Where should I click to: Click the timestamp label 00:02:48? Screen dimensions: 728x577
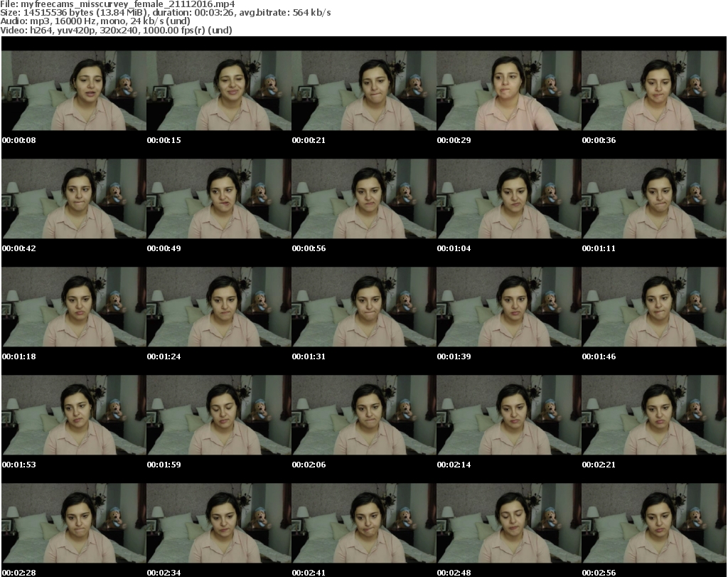pyautogui.click(x=454, y=573)
